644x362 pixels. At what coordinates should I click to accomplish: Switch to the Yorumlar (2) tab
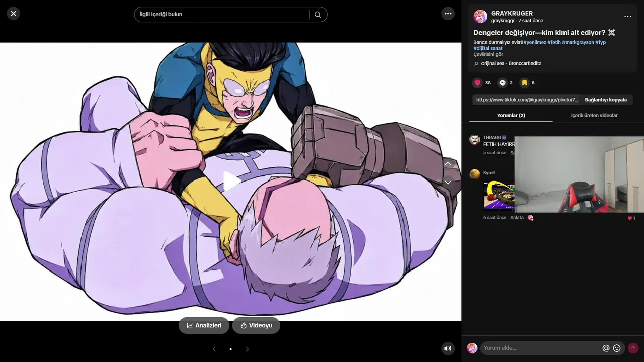[x=511, y=115]
